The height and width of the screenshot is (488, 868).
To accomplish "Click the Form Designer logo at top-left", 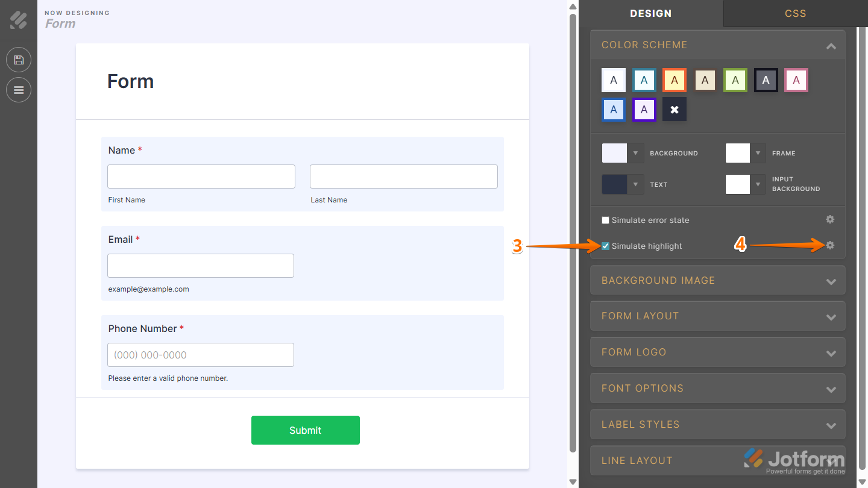I will pyautogui.click(x=18, y=20).
